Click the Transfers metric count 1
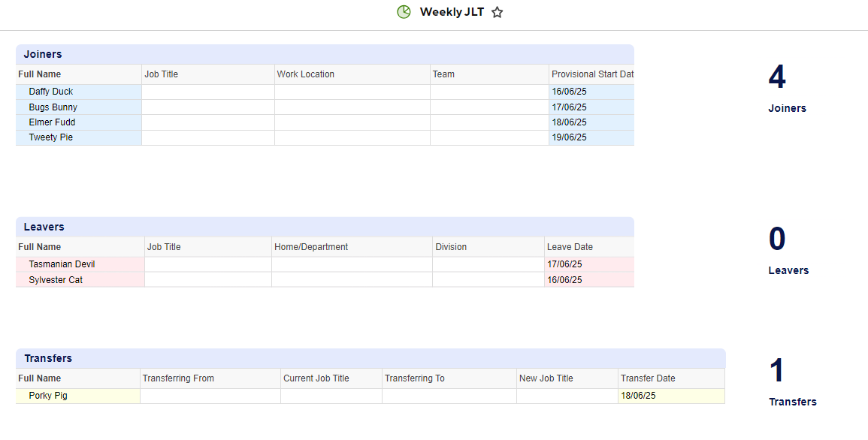The width and height of the screenshot is (868, 440). coord(776,370)
